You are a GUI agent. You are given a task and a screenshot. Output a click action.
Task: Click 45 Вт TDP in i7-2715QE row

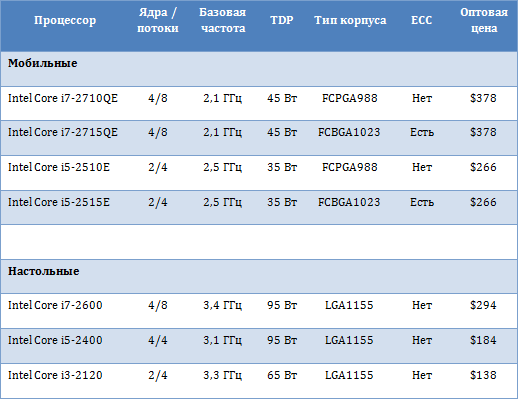[282, 132]
